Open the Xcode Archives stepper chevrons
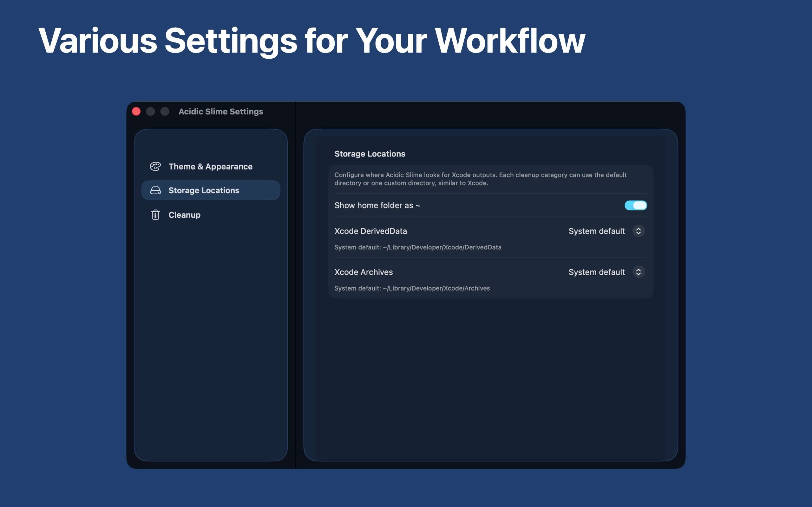 click(x=638, y=272)
